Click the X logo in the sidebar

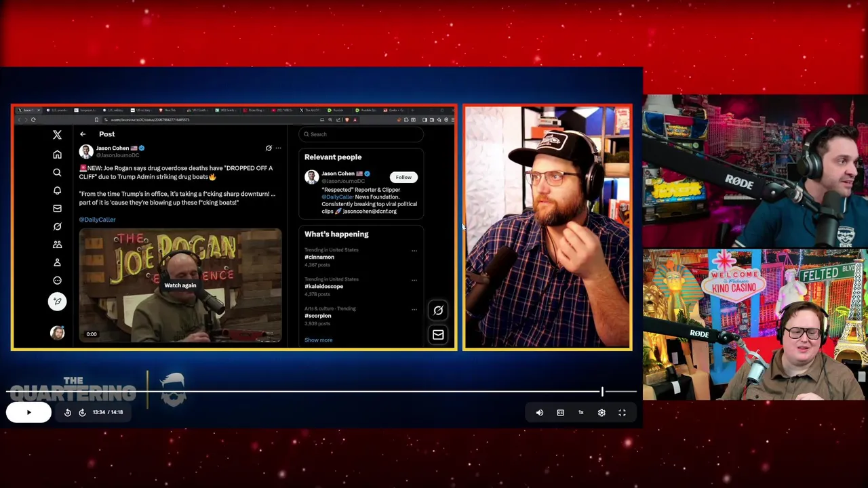click(x=57, y=135)
